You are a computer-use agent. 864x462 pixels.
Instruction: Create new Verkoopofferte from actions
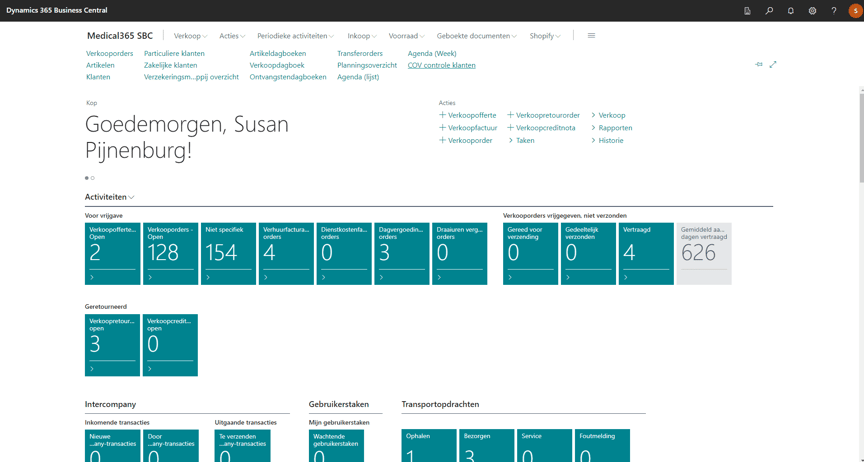(x=468, y=115)
